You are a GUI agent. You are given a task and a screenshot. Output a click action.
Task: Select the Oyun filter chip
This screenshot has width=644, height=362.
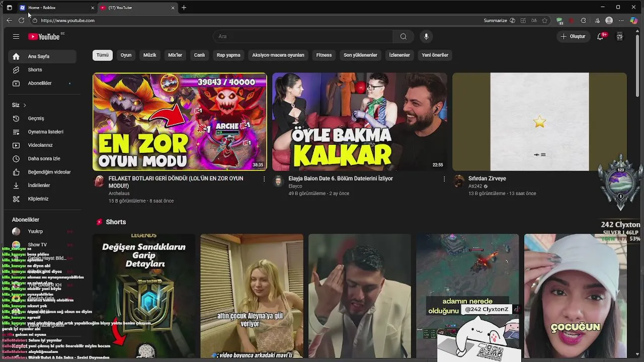(x=126, y=55)
